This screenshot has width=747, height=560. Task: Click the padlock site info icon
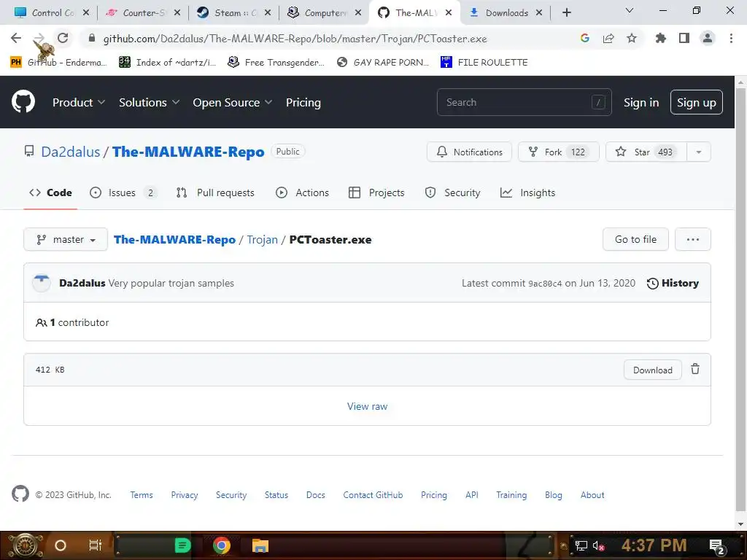[92, 39]
